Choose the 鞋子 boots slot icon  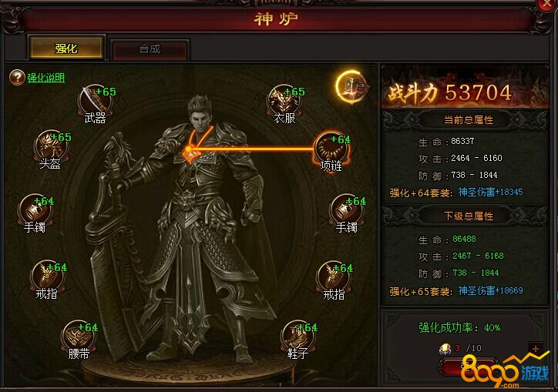(x=297, y=336)
